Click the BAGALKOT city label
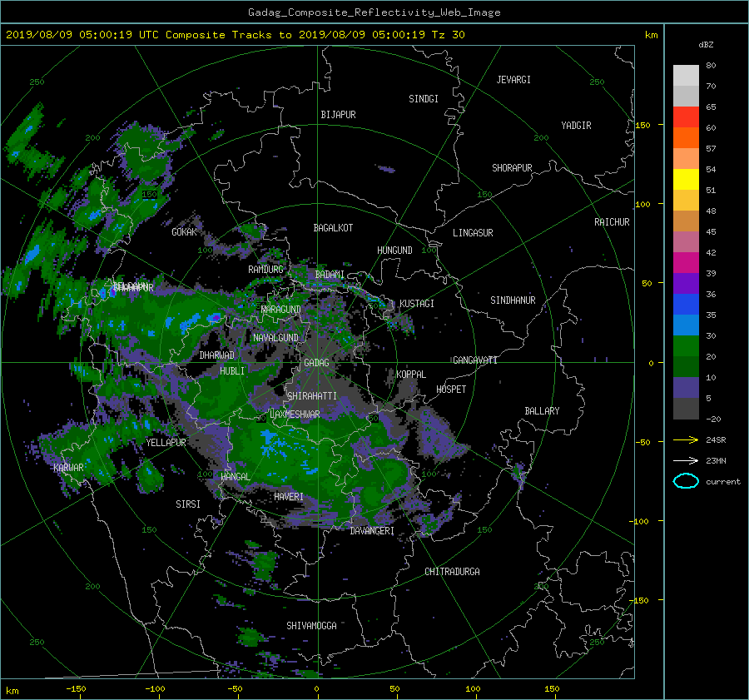Screen dimensions: 749x700 tap(333, 228)
